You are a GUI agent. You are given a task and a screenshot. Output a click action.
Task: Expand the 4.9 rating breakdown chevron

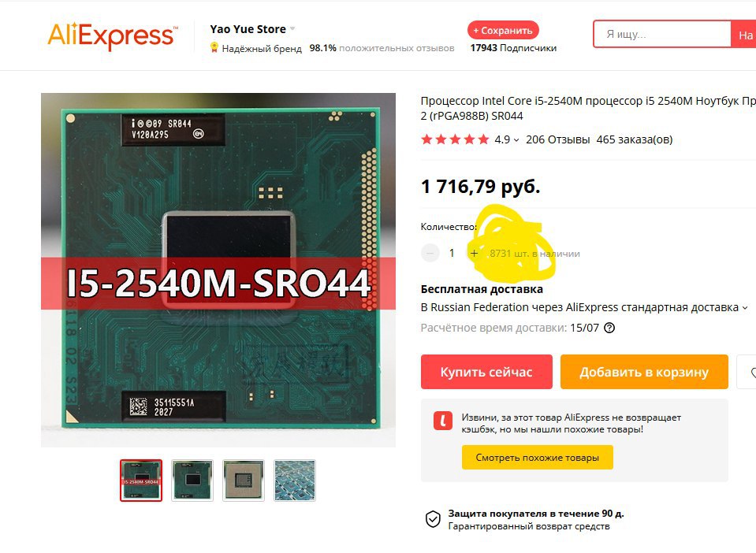click(516, 140)
